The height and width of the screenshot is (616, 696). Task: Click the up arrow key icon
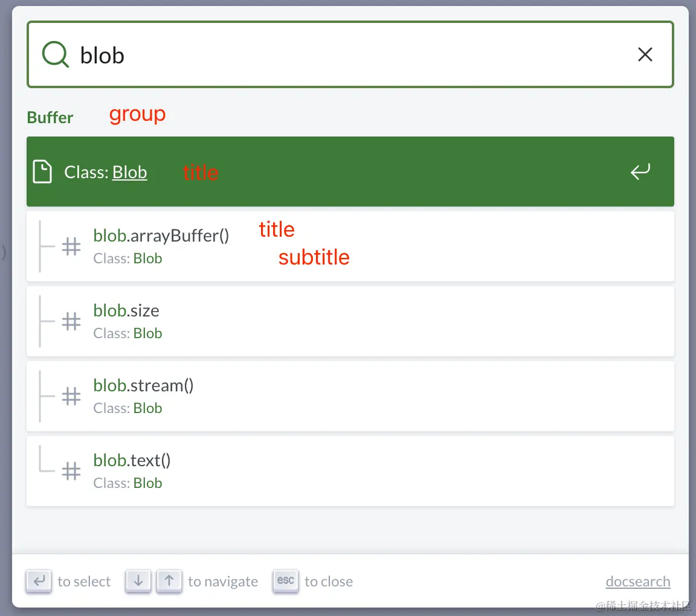169,581
